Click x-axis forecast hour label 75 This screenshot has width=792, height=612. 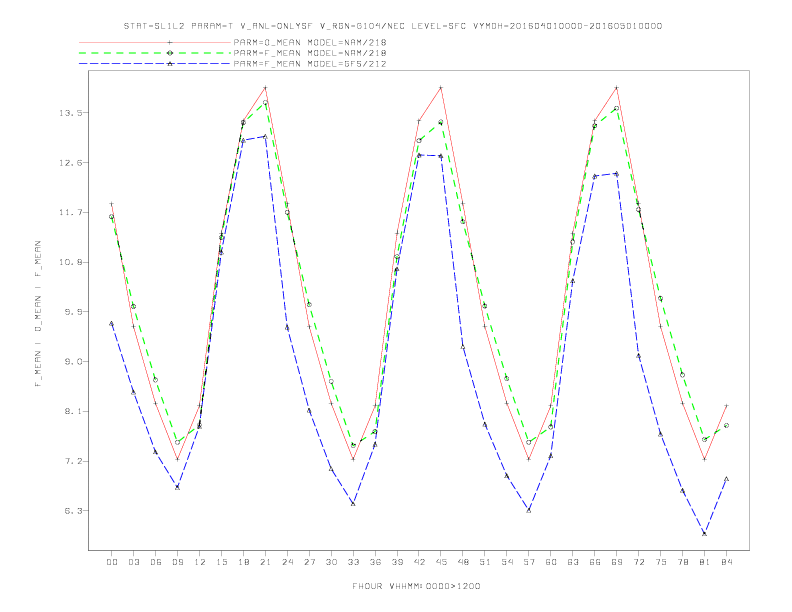click(661, 562)
